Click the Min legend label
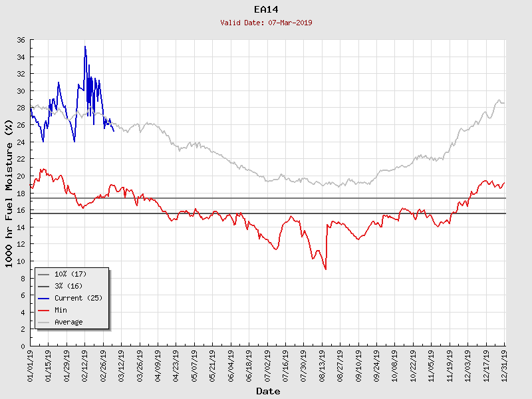 [x=61, y=310]
